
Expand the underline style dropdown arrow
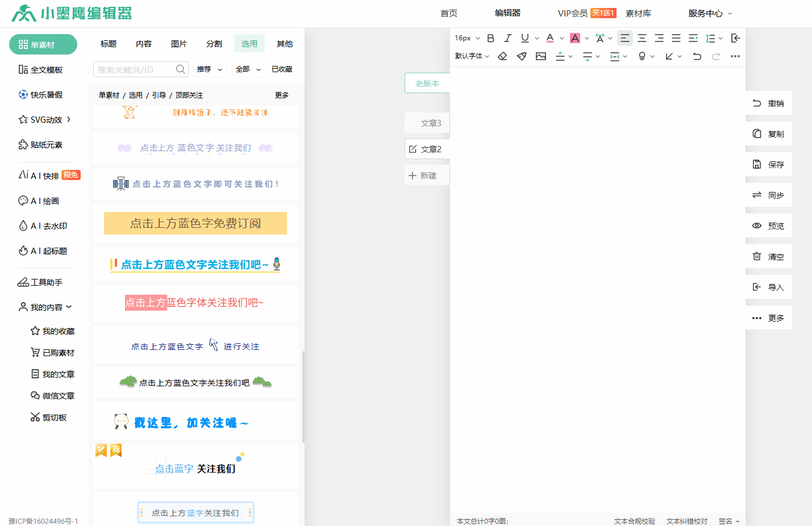click(x=537, y=39)
